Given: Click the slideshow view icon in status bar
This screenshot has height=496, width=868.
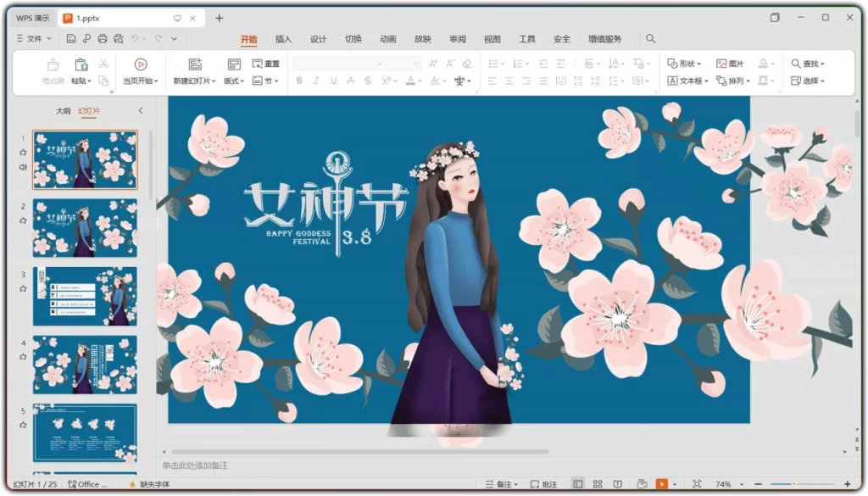Looking at the screenshot, I should click(664, 483).
